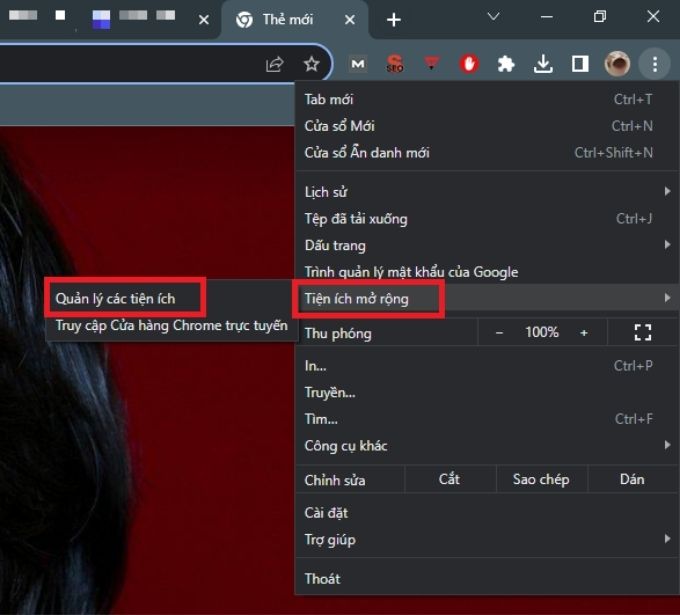This screenshot has height=615, width=680.
Task: Increase zoom with the plus button
Action: coord(584,333)
